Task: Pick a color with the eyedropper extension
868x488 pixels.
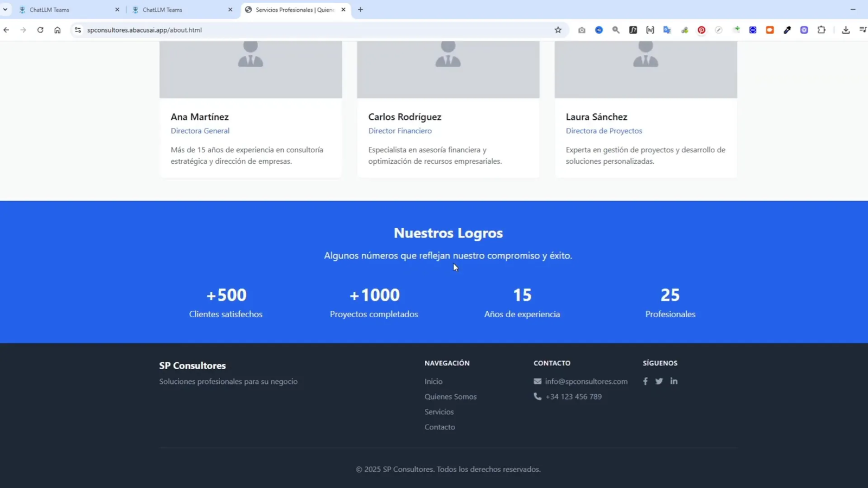Action: coord(787,30)
